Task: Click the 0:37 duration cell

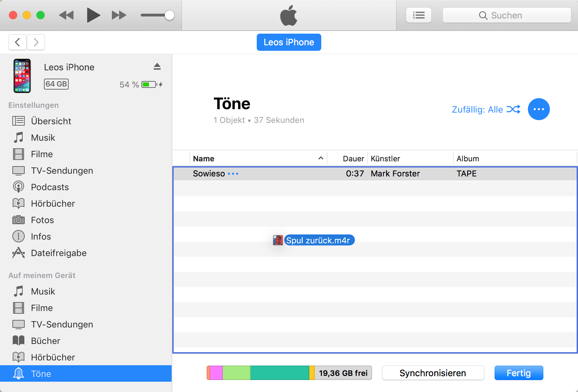Action: (355, 174)
